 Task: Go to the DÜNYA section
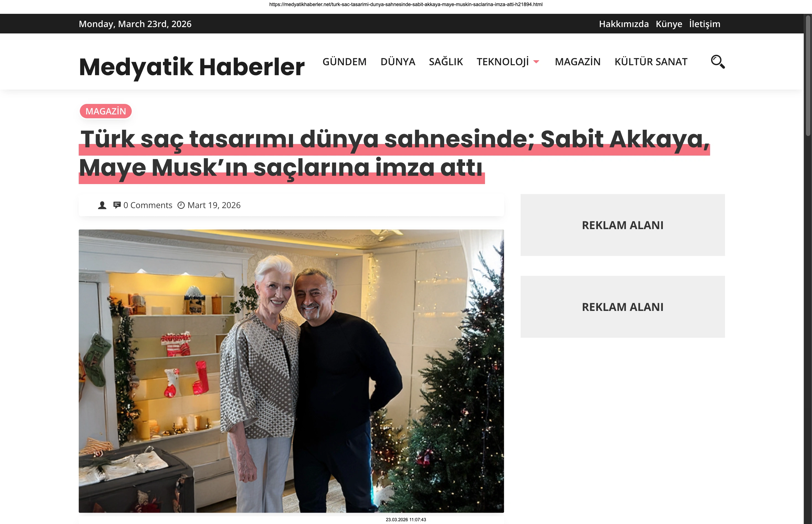(398, 62)
